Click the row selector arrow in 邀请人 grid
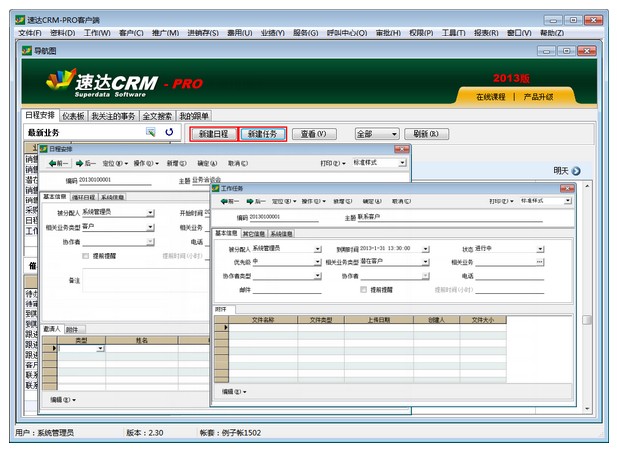The height and width of the screenshot is (450, 617). coord(54,348)
